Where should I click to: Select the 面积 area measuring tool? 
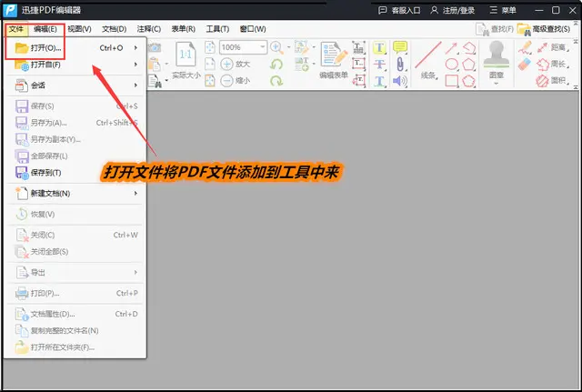pyautogui.click(x=552, y=81)
